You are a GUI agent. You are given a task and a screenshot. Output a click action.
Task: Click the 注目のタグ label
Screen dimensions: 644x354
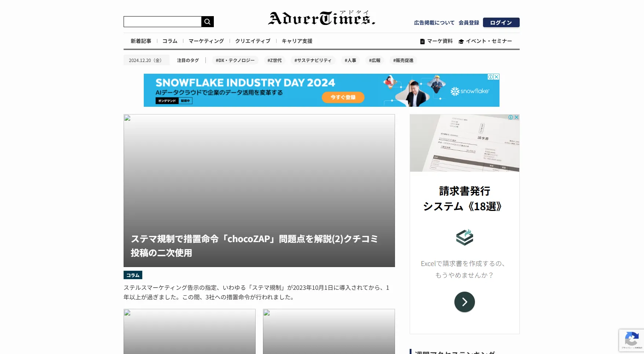188,60
